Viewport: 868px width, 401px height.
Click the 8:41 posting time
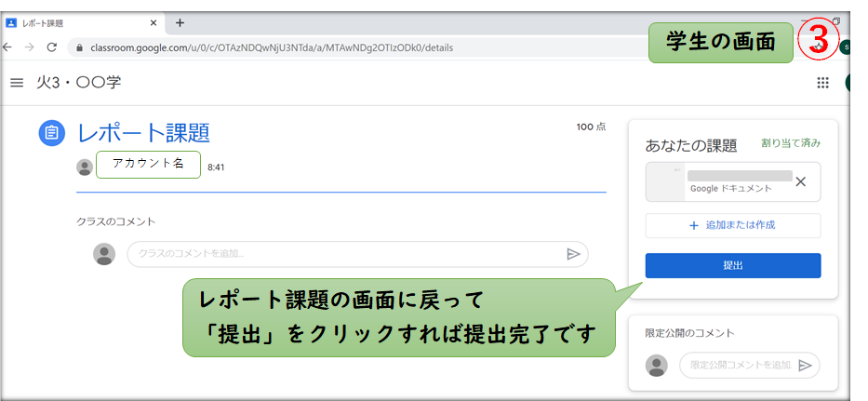click(216, 167)
